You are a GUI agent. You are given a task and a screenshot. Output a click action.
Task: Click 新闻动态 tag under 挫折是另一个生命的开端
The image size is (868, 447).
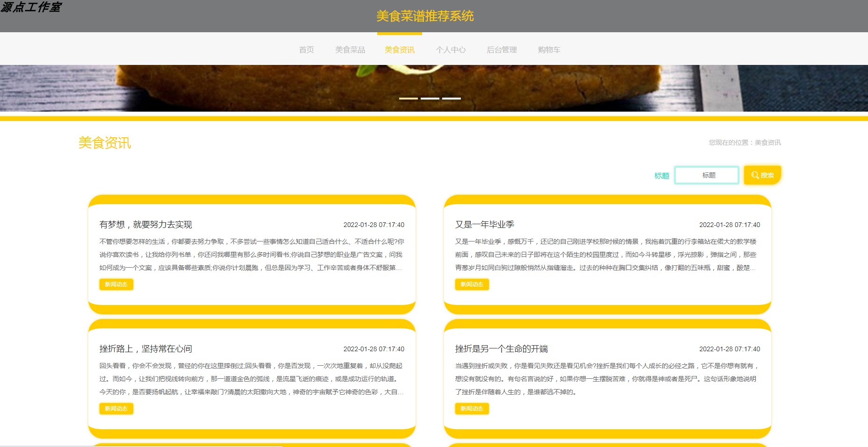[472, 409]
